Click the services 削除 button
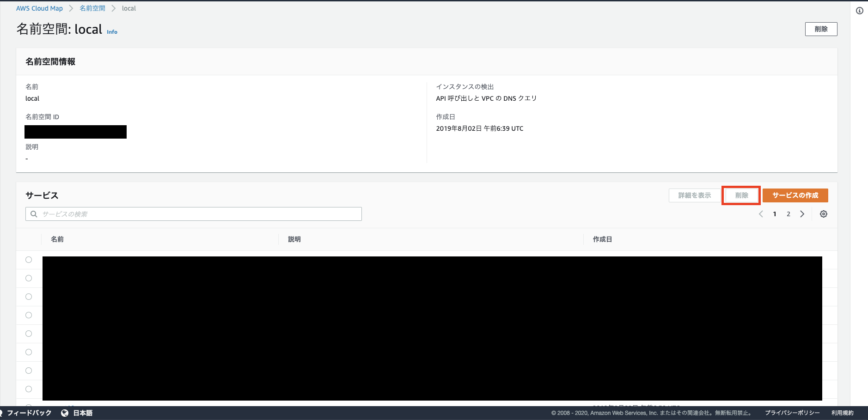The height and width of the screenshot is (420, 868). point(741,195)
